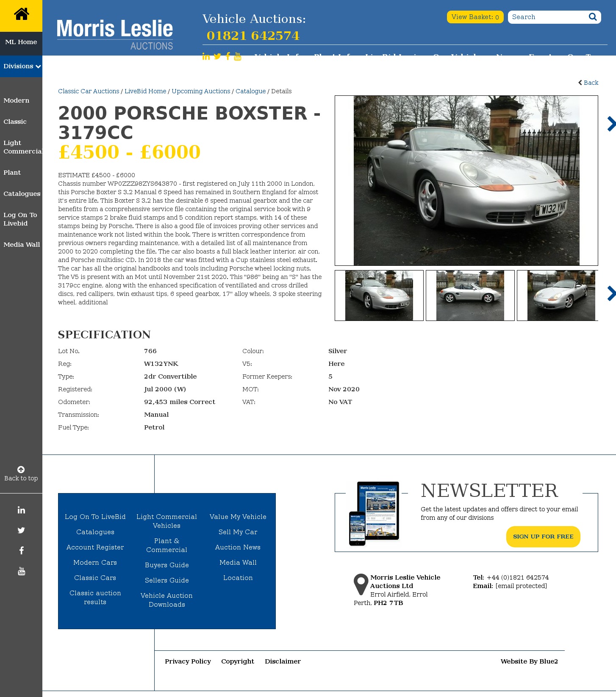Screen dimensions: 616x697
Task: Click the sidebar YouTube icon
Action: point(21,571)
